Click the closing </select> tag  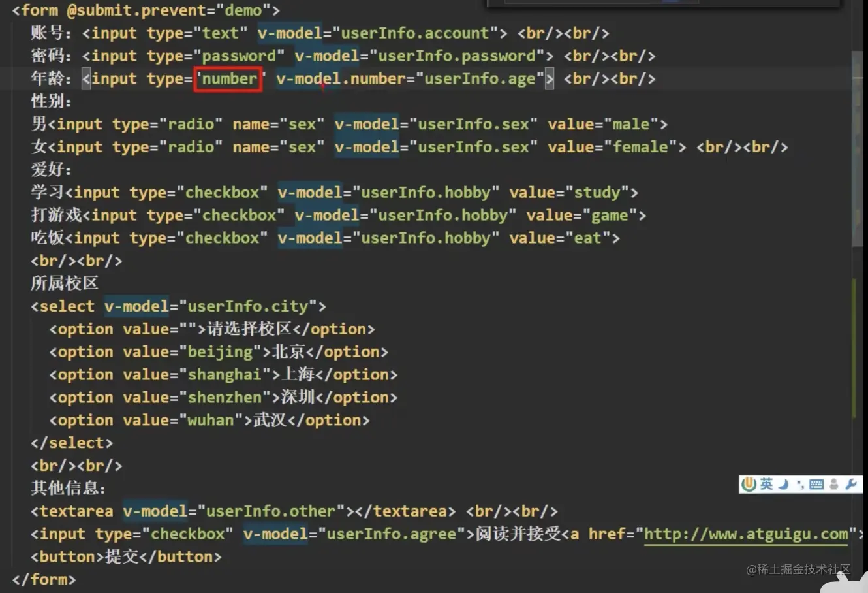click(x=72, y=443)
